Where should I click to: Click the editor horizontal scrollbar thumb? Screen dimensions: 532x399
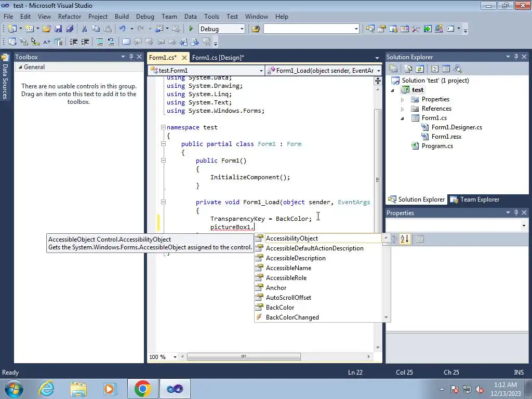244,357
